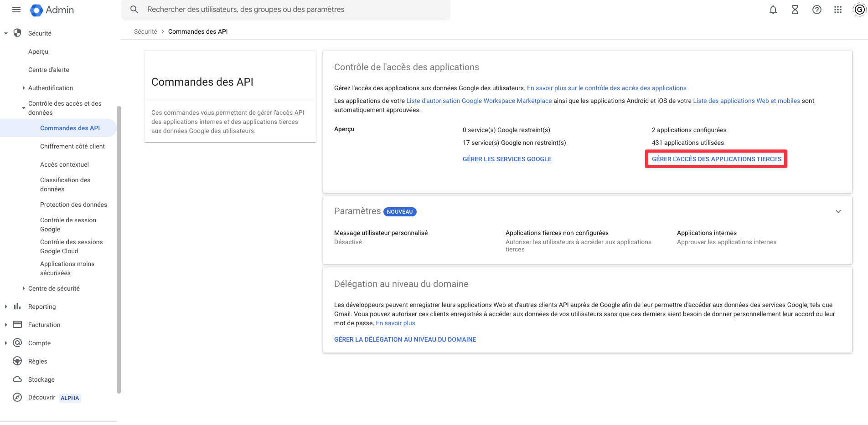
Task: Expand the Reporting section arrow
Action: pos(6,307)
